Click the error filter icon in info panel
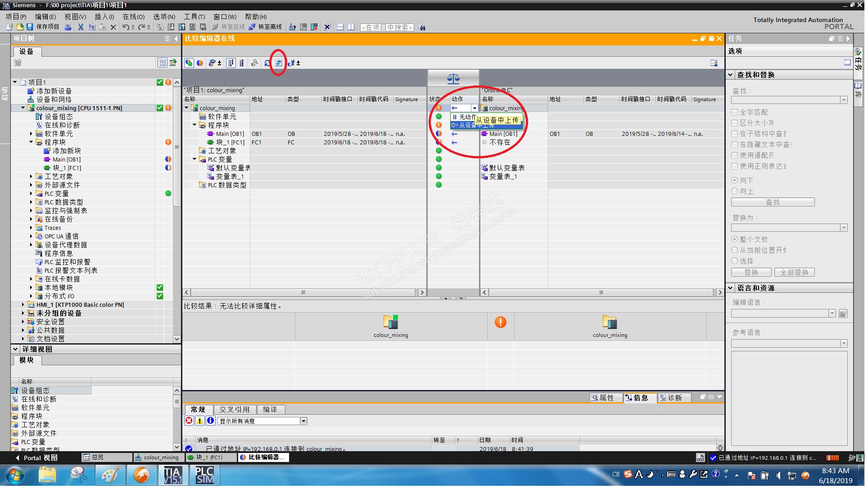This screenshot has width=868, height=493. pyautogui.click(x=189, y=421)
